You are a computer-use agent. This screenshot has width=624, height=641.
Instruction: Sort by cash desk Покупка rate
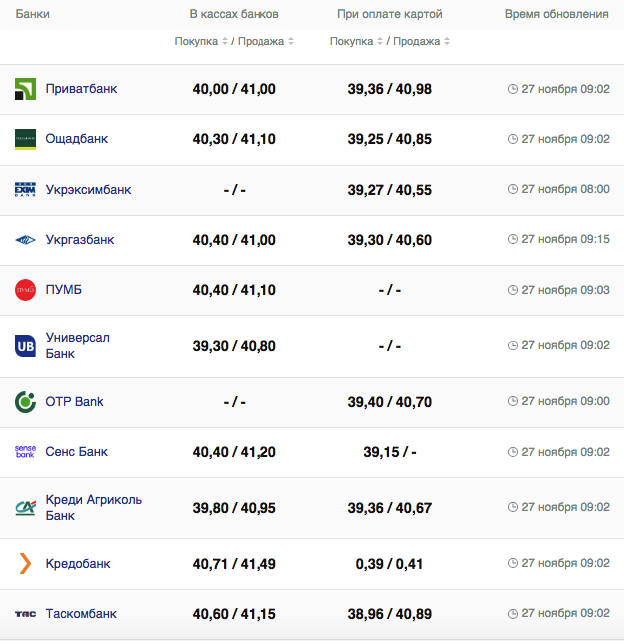(198, 42)
